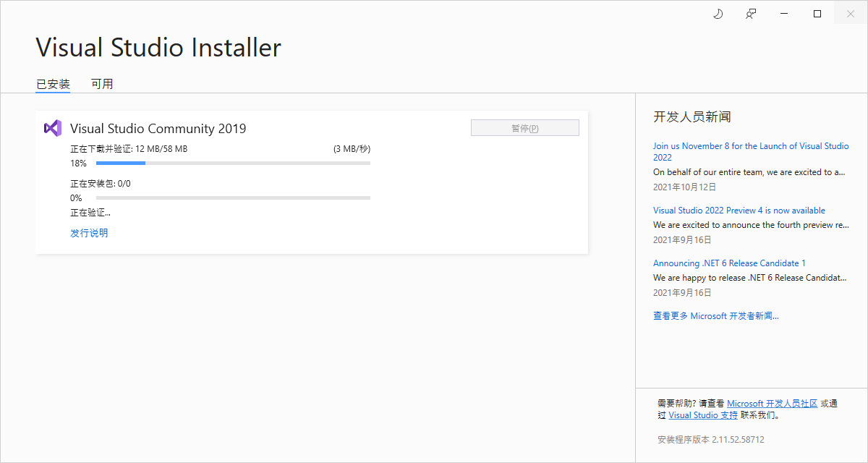Click the package install progress bar at 0%
The image size is (868, 463).
click(x=233, y=198)
